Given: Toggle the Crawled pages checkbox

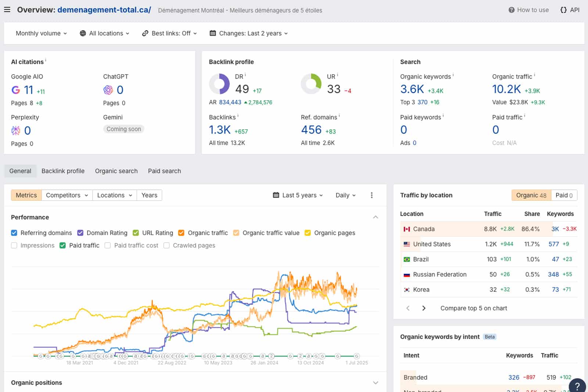Looking at the screenshot, I should coord(166,245).
